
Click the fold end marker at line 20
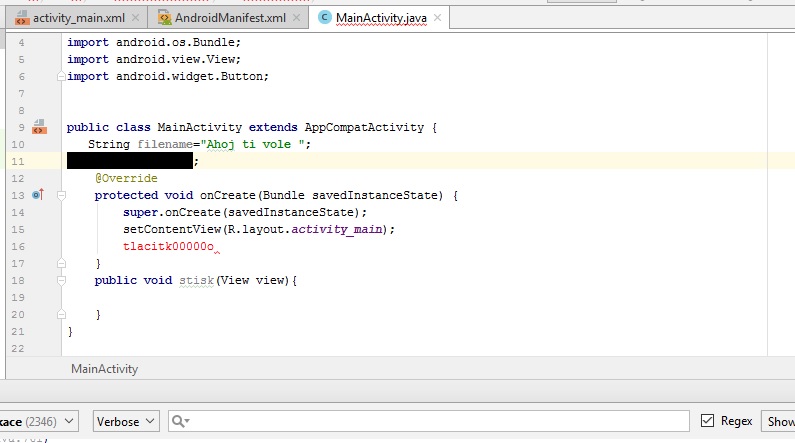click(61, 314)
